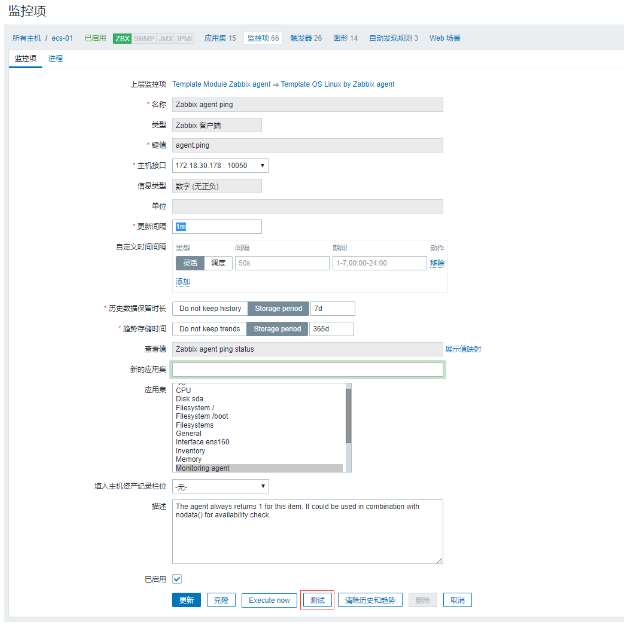Toggle the 已启用 enabled checkbox
Image resolution: width=636 pixels, height=625 pixels.
[177, 579]
